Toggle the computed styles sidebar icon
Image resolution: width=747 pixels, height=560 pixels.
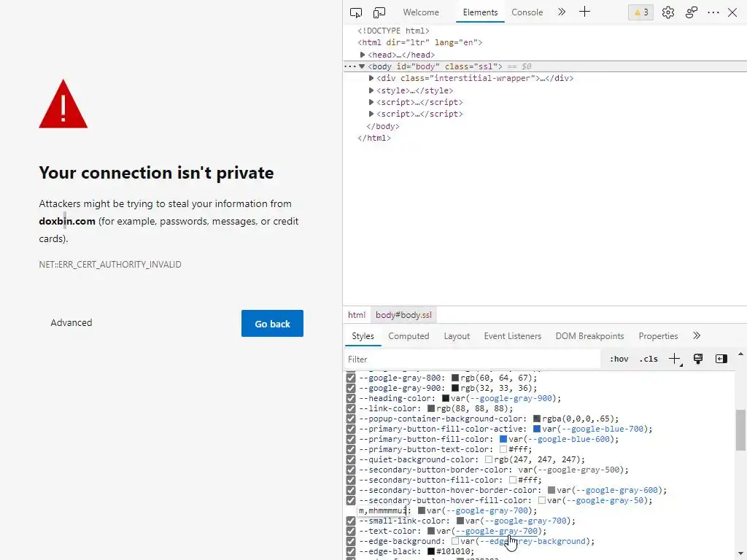(x=721, y=359)
